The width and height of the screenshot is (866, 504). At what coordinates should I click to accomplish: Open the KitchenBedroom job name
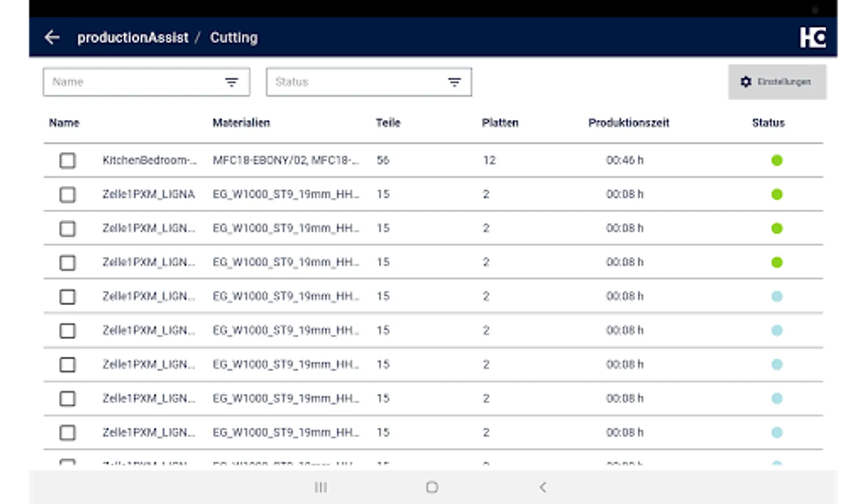point(149,161)
